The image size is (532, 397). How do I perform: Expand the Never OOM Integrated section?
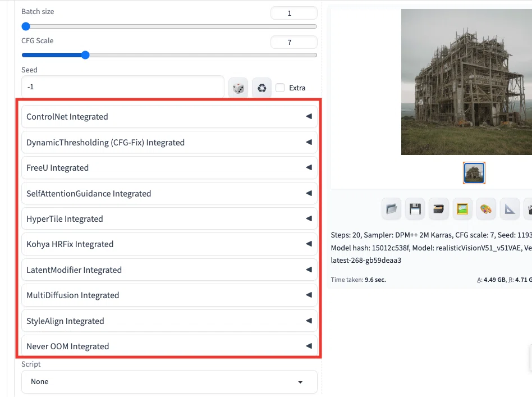pos(169,346)
